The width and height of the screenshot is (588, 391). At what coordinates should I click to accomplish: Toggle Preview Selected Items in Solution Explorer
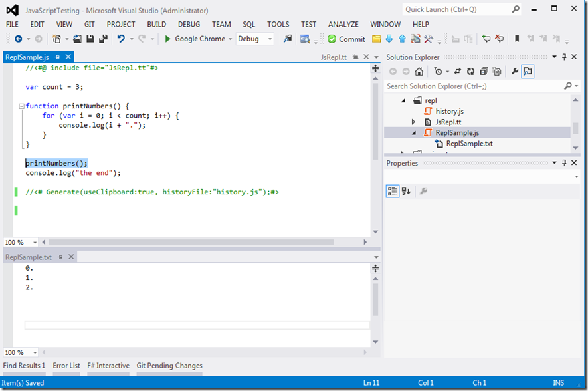point(528,71)
